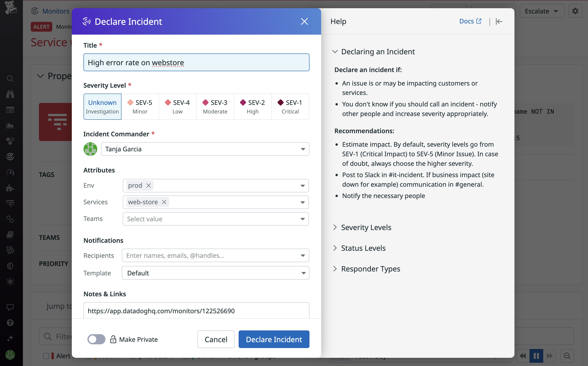
Task: Open the APM performance gauge icon
Action: [x=10, y=172]
